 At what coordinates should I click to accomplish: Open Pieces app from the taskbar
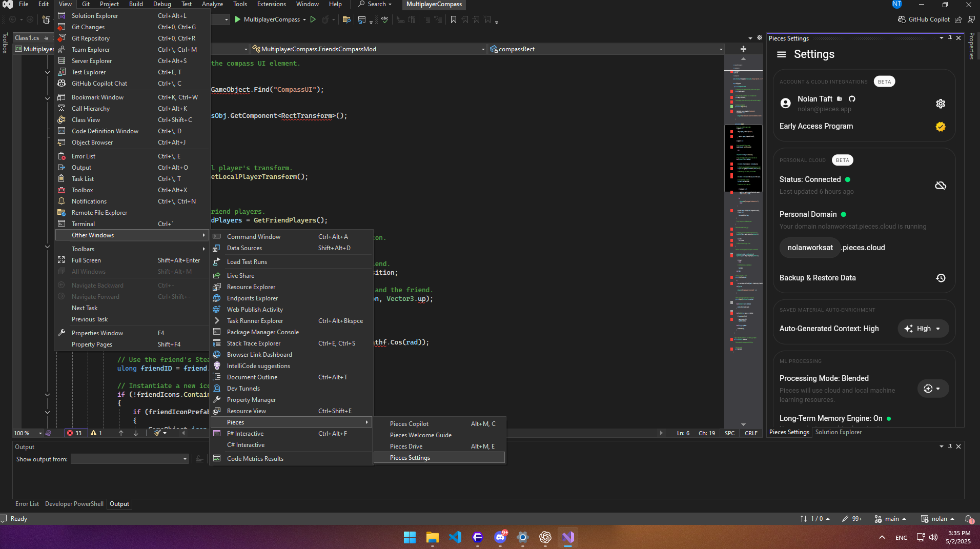pos(477,537)
